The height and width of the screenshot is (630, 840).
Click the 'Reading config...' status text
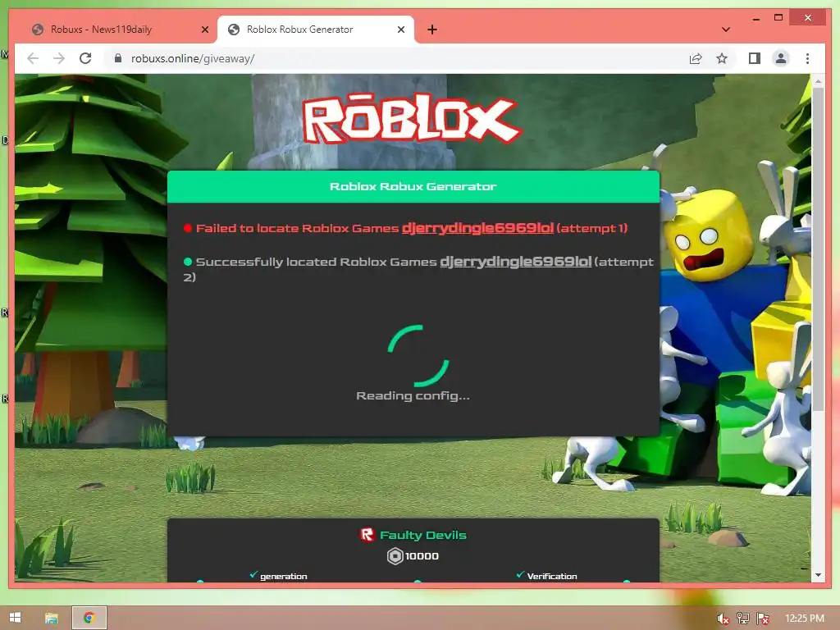413,396
